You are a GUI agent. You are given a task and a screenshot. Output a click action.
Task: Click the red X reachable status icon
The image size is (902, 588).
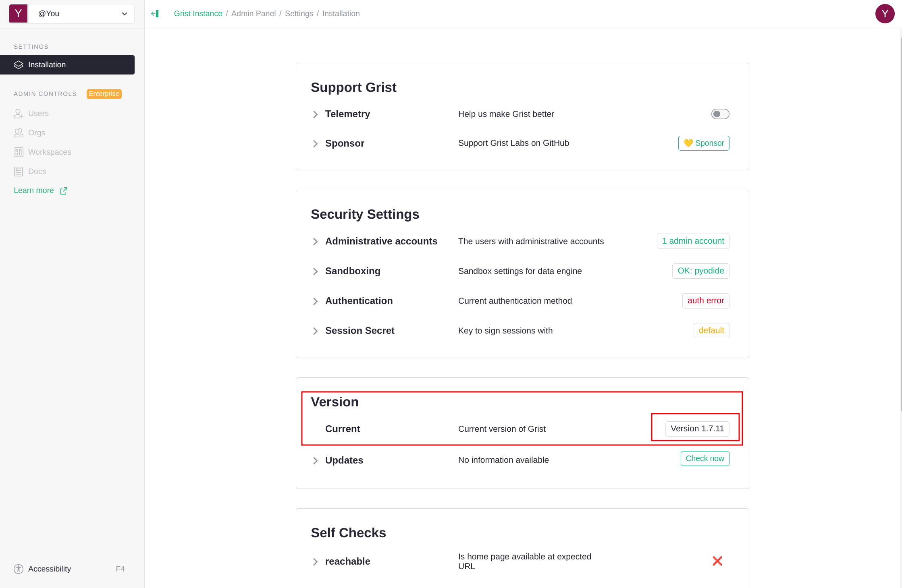717,561
